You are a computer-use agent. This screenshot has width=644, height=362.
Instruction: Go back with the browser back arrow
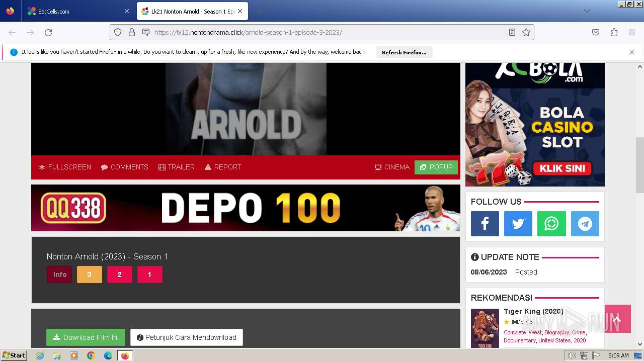12,32
